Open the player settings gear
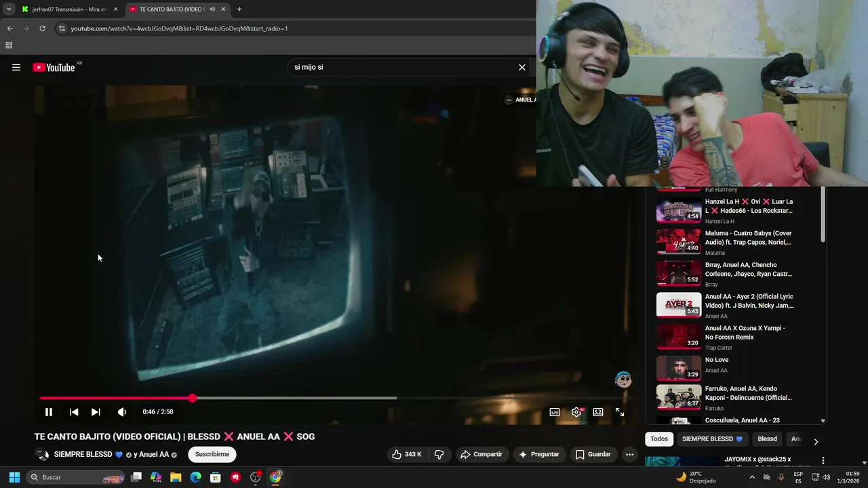Image resolution: width=868 pixels, height=488 pixels. (576, 412)
